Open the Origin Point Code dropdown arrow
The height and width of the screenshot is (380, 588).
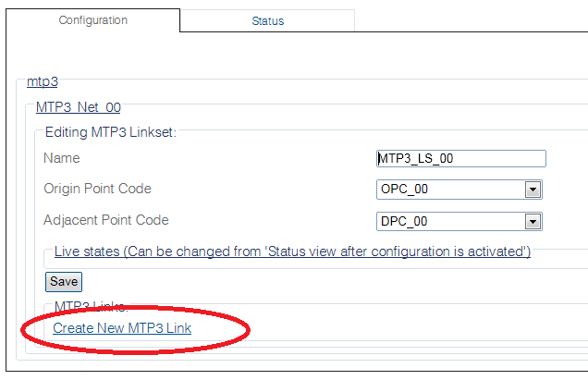point(533,190)
